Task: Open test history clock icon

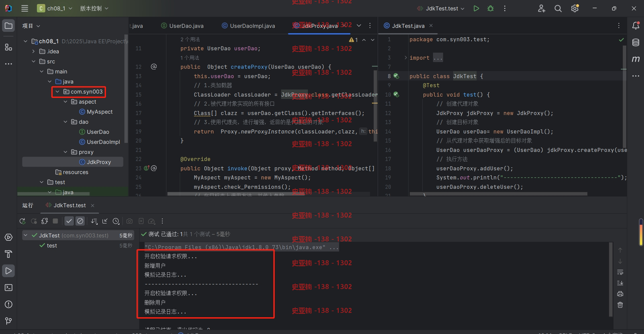Action: 116,221
